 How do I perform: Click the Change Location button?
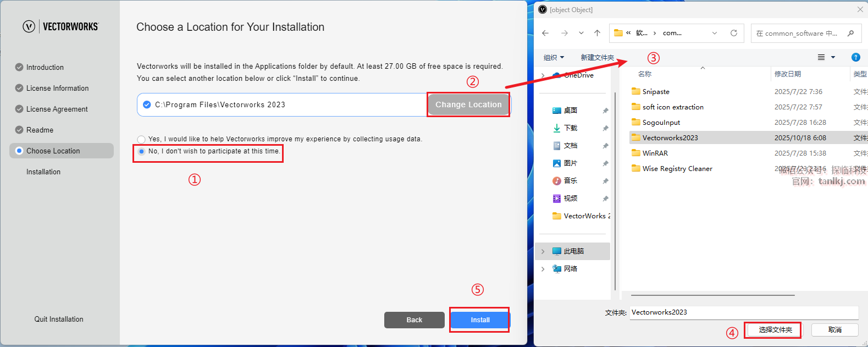(x=468, y=104)
